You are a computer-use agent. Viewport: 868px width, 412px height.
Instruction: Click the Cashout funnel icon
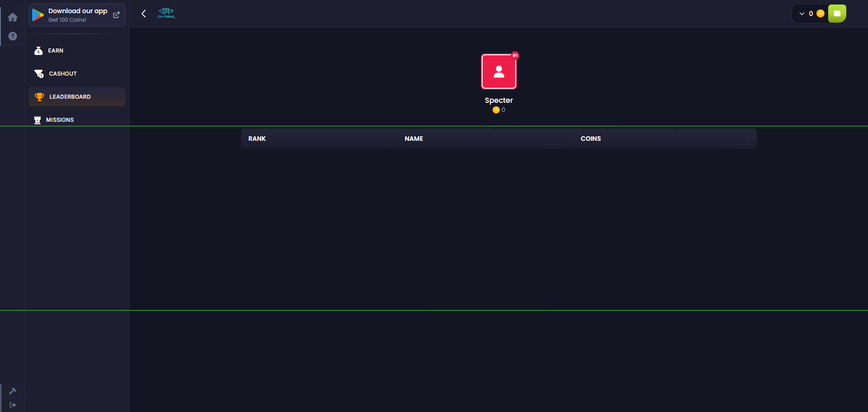(39, 74)
